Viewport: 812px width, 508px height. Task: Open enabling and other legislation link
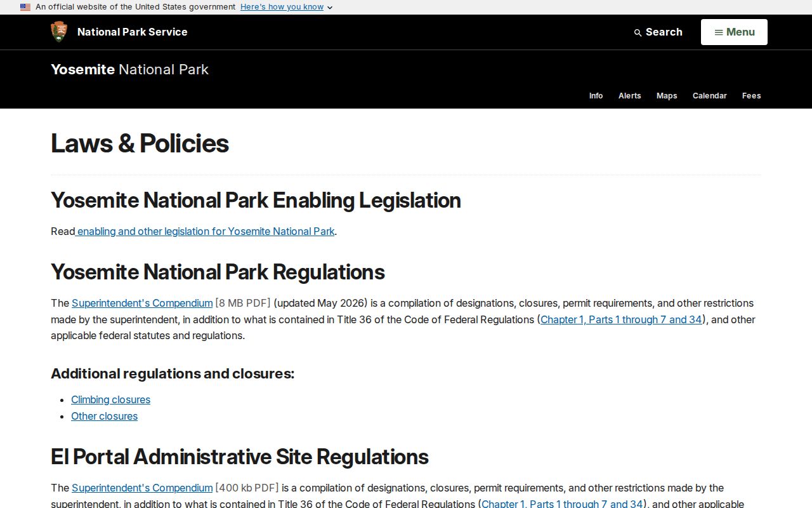pyautogui.click(x=205, y=231)
